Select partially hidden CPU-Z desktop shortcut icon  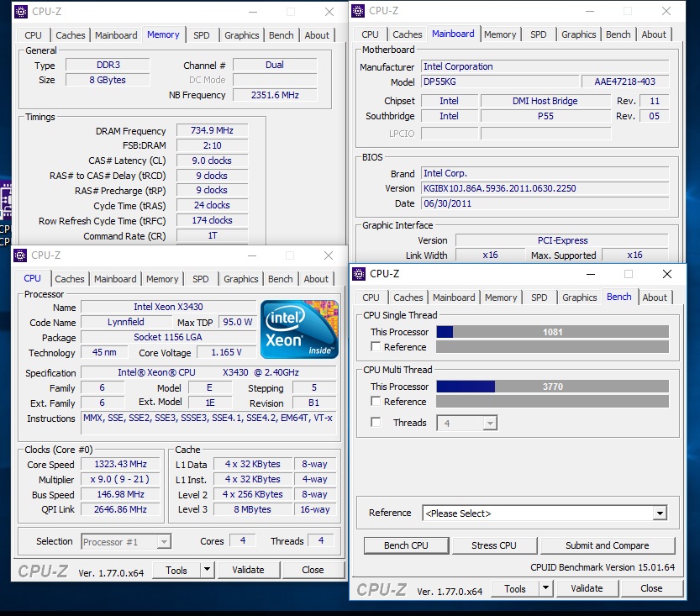tap(5, 201)
